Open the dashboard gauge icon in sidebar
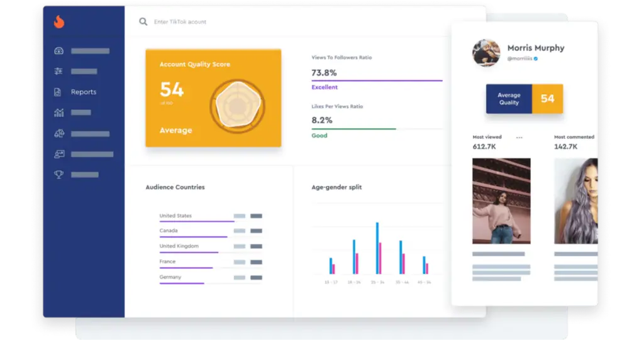Screen dimensions: 644x340 (x=59, y=51)
